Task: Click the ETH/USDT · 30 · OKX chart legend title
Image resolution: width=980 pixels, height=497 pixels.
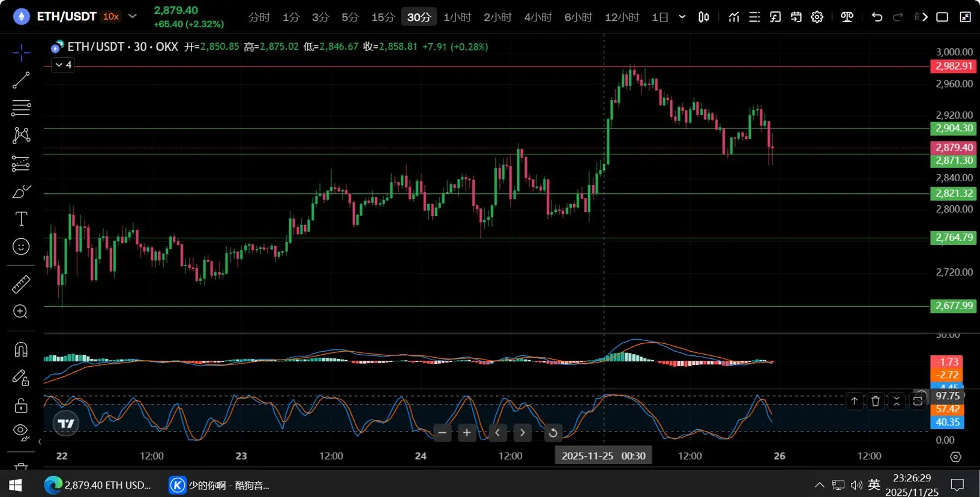Action: [x=122, y=46]
